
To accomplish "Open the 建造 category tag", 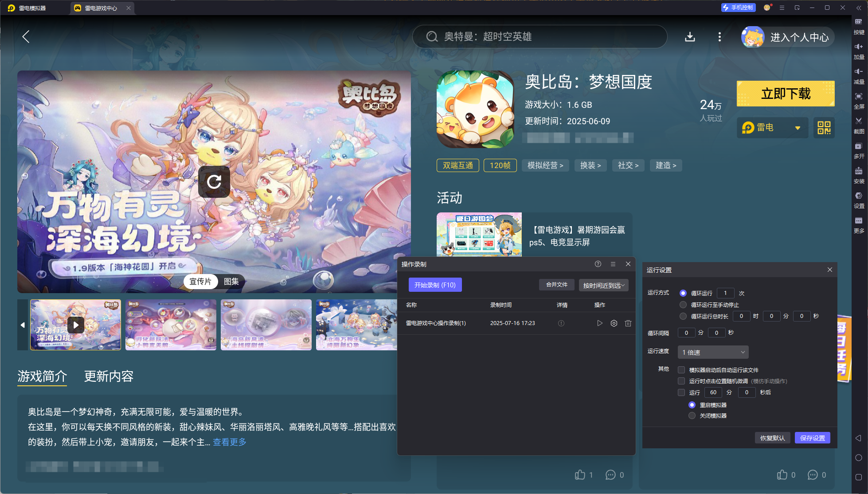I will point(666,165).
